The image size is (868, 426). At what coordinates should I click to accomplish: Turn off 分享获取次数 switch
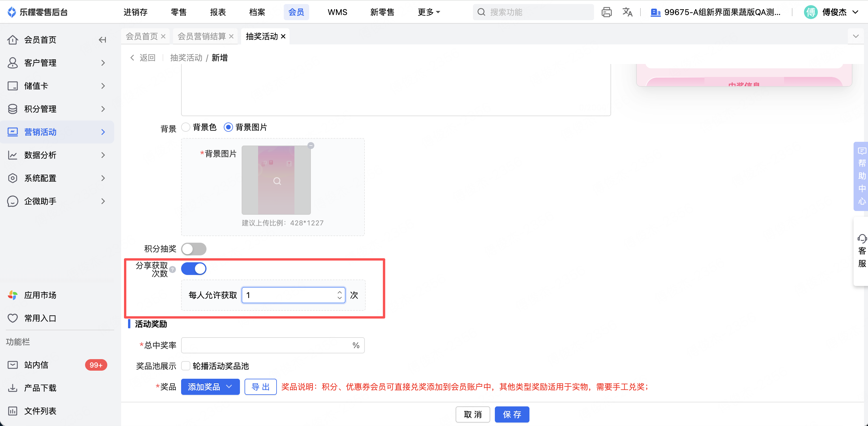tap(194, 269)
